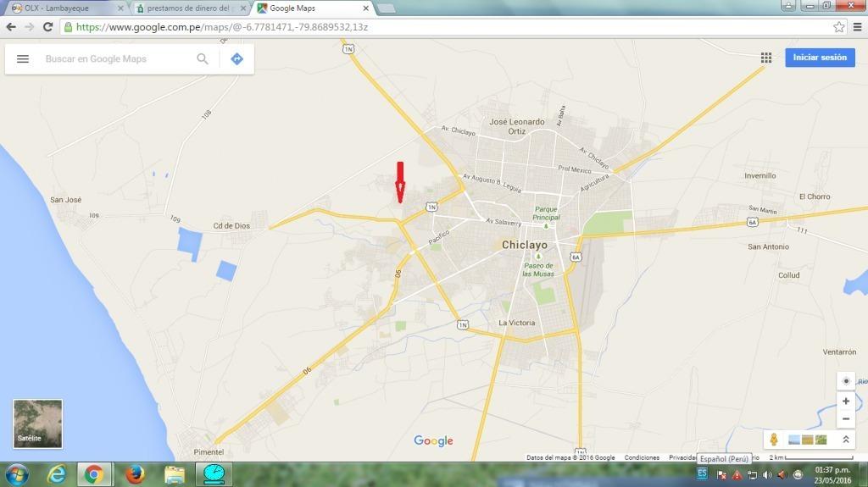The width and height of the screenshot is (868, 487).
Task: Select the Street View pegman
Action: point(774,440)
